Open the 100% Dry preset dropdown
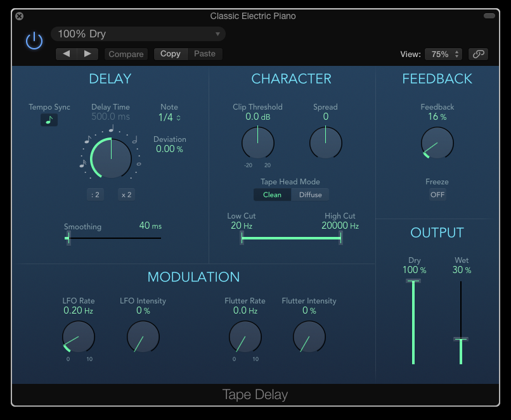Screen dimensions: 511x420 click(x=139, y=34)
